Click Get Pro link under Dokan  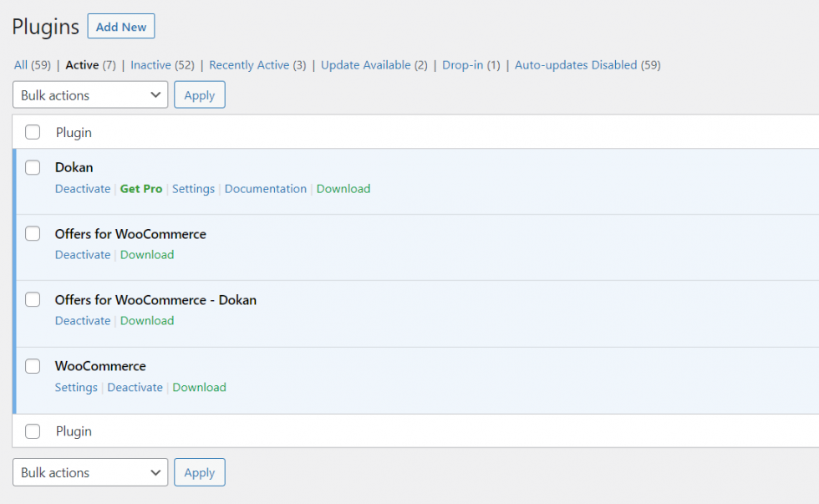pyautogui.click(x=141, y=189)
